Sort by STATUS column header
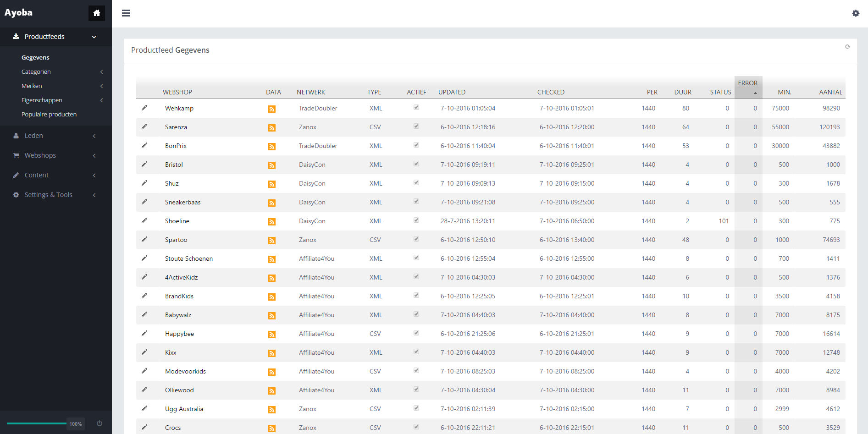The width and height of the screenshot is (868, 434). point(720,92)
